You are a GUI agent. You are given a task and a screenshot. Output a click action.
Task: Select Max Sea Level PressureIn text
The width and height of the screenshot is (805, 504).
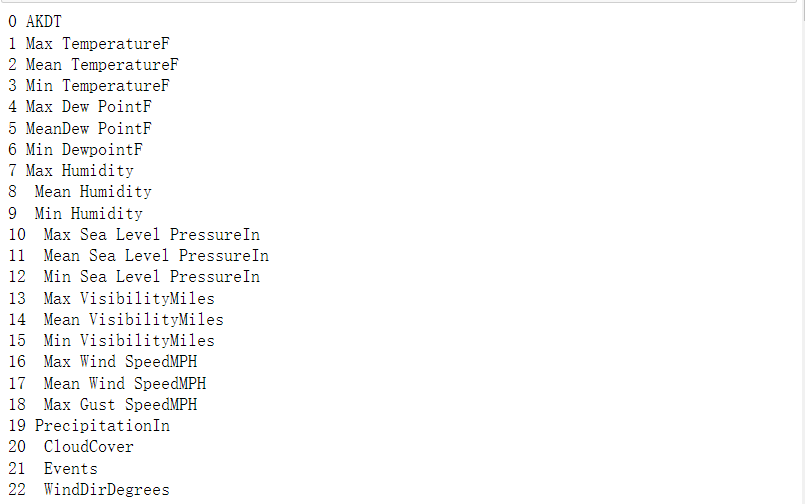click(x=151, y=234)
